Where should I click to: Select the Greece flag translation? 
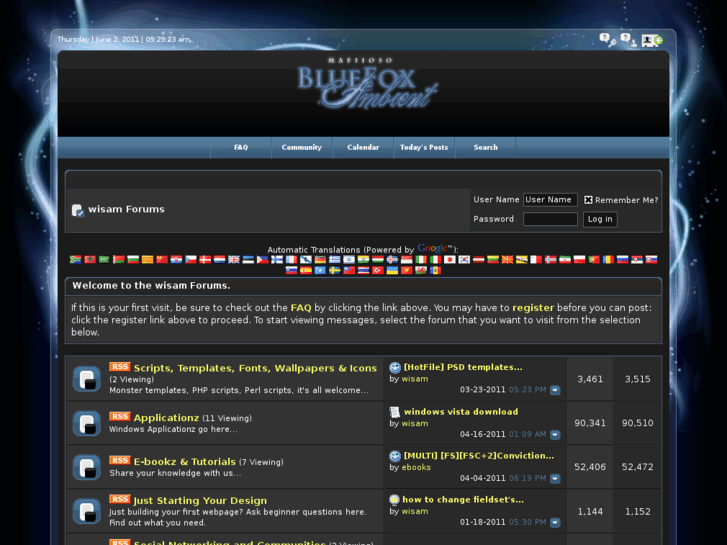point(334,259)
